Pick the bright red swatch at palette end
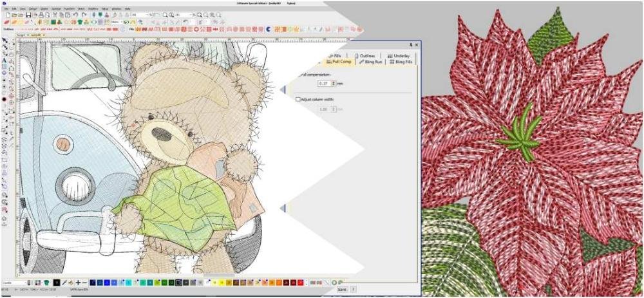 coord(301,283)
